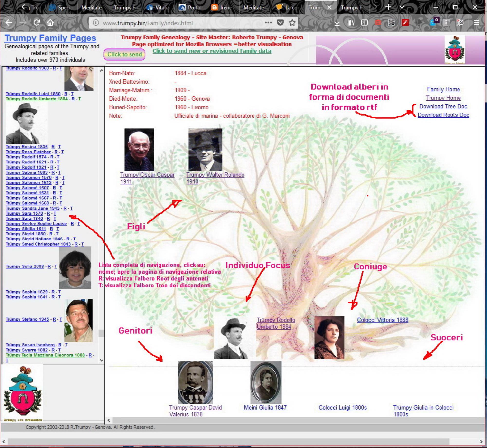Screen dimensions: 487x448
Task: Open the Family Home link
Action: pyautogui.click(x=443, y=89)
